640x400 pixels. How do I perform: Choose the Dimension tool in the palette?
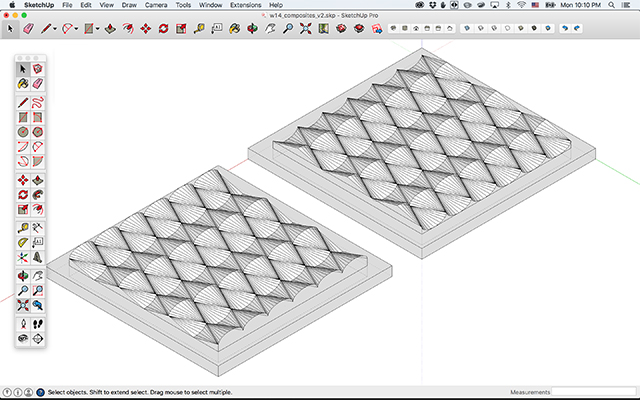point(38,228)
